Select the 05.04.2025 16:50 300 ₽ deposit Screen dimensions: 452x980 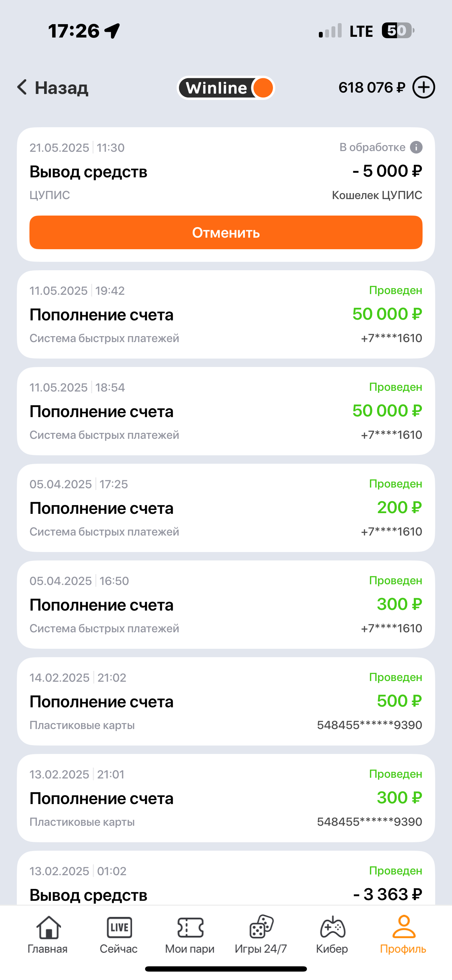[x=226, y=605]
